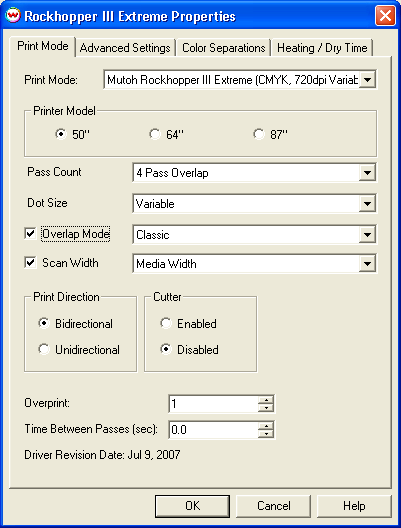Open the Dot Size combo box
This screenshot has width=401, height=528.
coord(367,204)
